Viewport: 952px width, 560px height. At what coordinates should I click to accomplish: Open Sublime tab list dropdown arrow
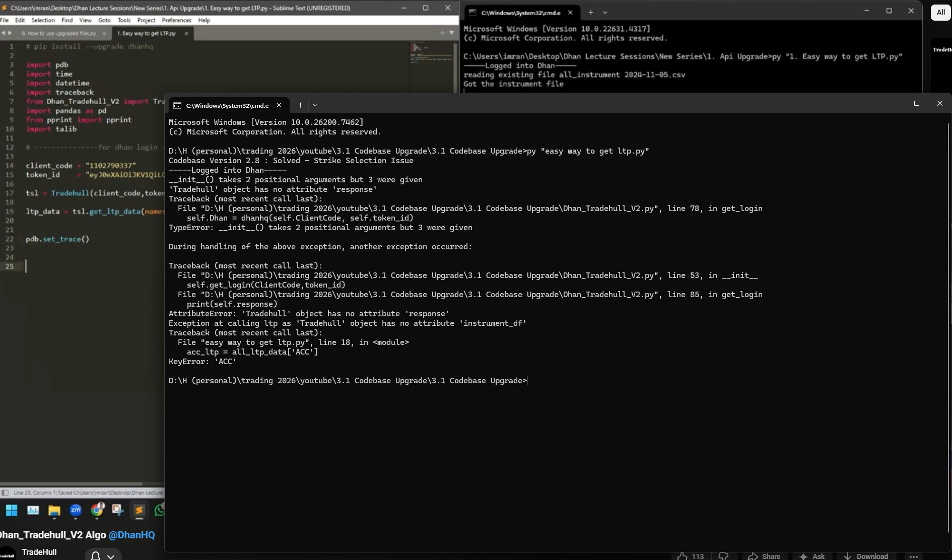coord(451,33)
